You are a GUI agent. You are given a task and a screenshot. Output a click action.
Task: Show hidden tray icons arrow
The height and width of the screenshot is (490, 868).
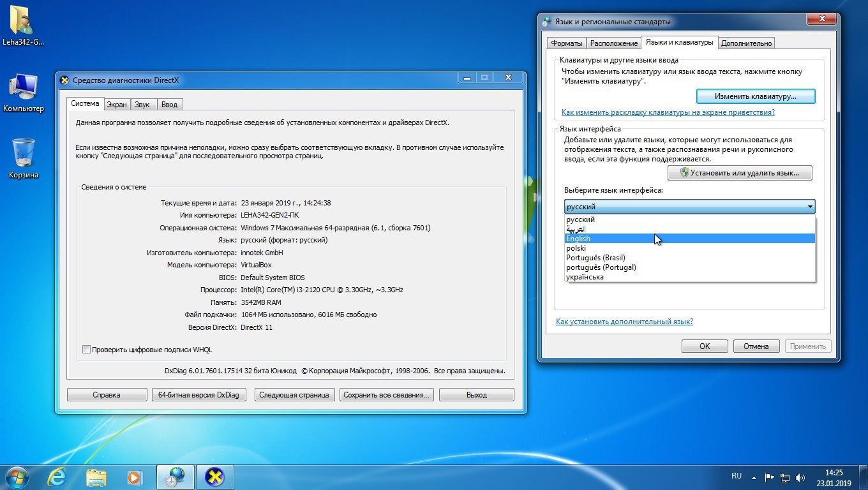point(755,477)
